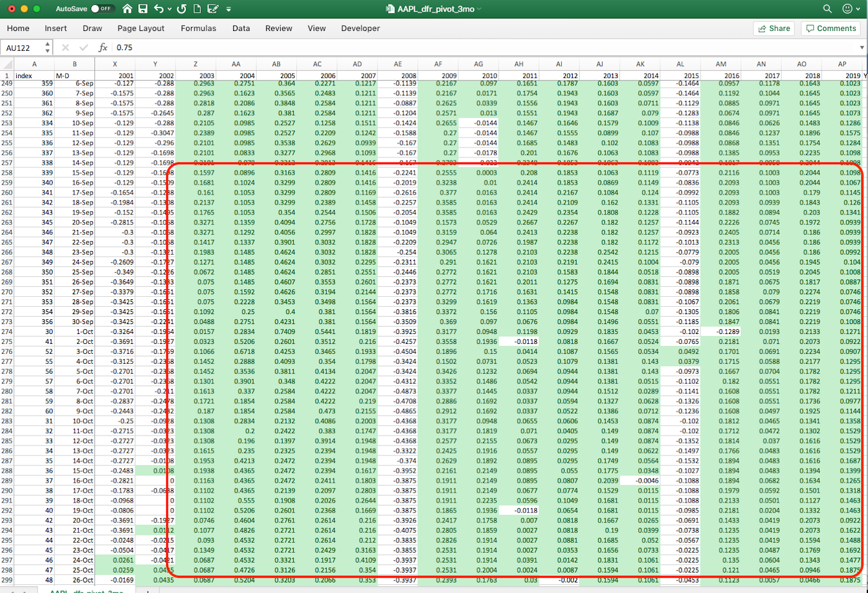Image resolution: width=868 pixels, height=593 pixels.
Task: Open the Developer ribbon tab
Action: tap(360, 29)
